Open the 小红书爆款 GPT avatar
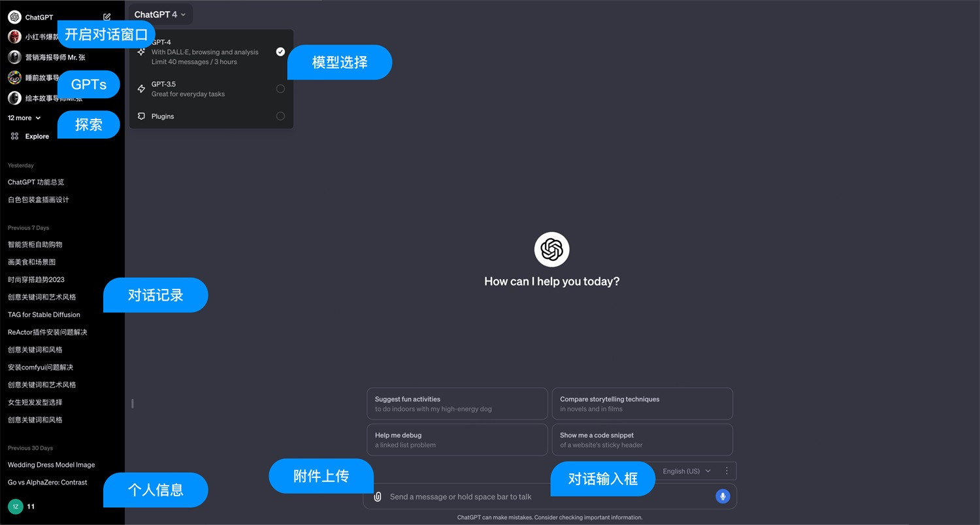Screen dimensions: 980x525 coord(14,37)
